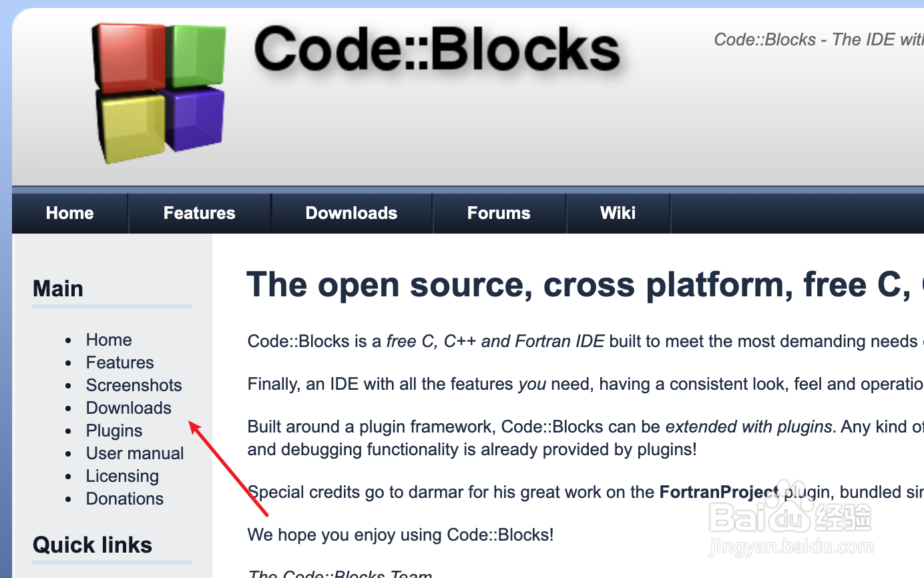Click the open source page headline

pos(585,285)
